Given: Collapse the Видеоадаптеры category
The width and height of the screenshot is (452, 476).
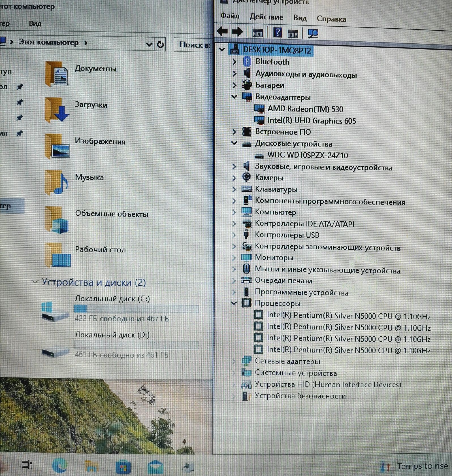Looking at the screenshot, I should click(x=234, y=97).
